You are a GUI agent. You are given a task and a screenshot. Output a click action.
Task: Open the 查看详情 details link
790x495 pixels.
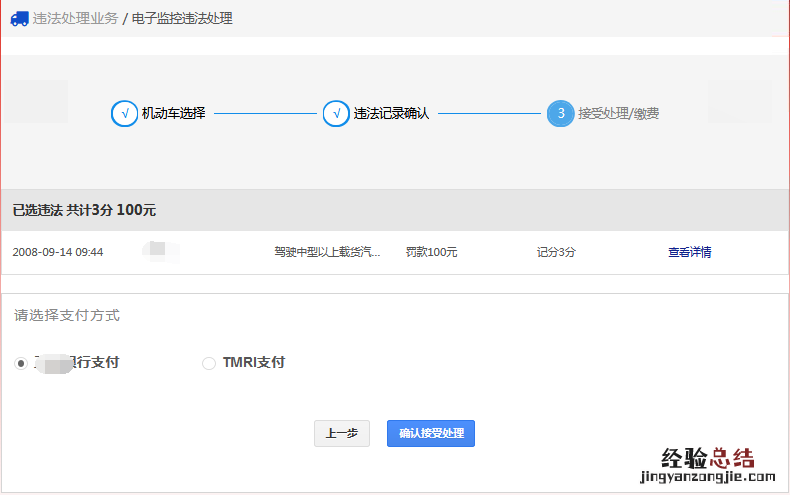pyautogui.click(x=689, y=252)
